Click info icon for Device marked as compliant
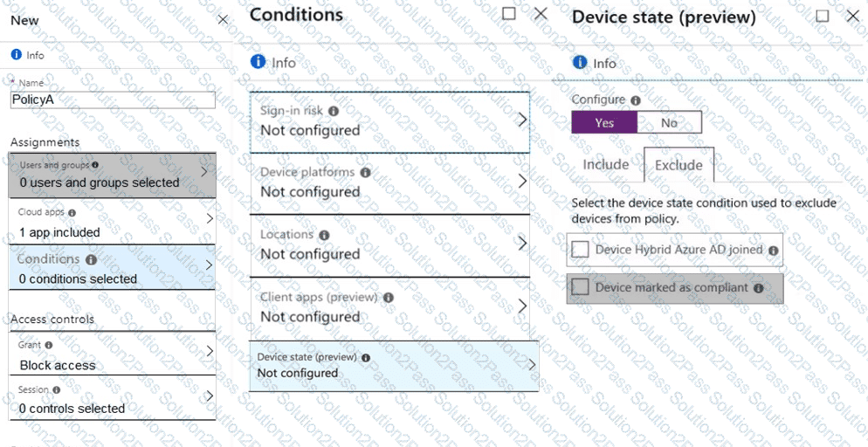Image resolution: width=868 pixels, height=447 pixels. coord(759,288)
